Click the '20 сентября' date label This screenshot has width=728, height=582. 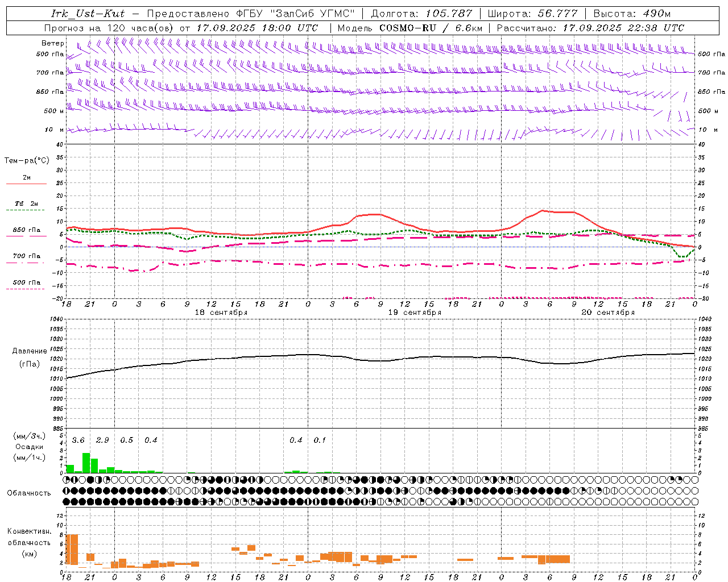(608, 313)
